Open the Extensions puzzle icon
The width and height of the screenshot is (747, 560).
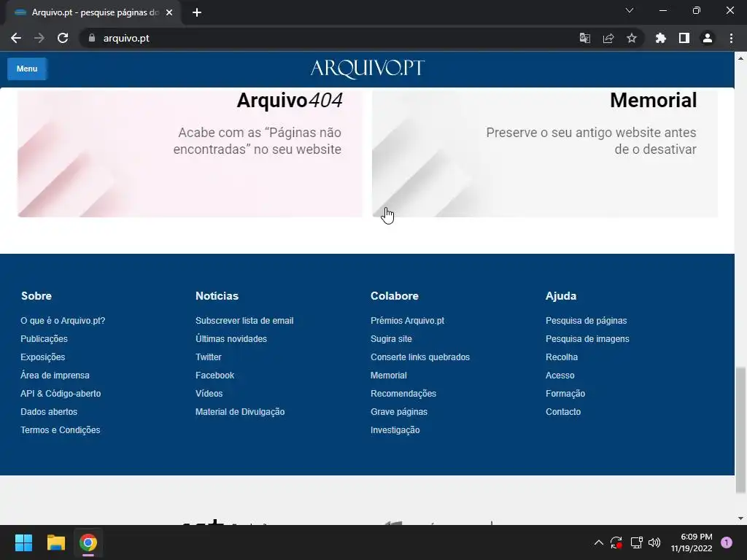[x=660, y=38]
